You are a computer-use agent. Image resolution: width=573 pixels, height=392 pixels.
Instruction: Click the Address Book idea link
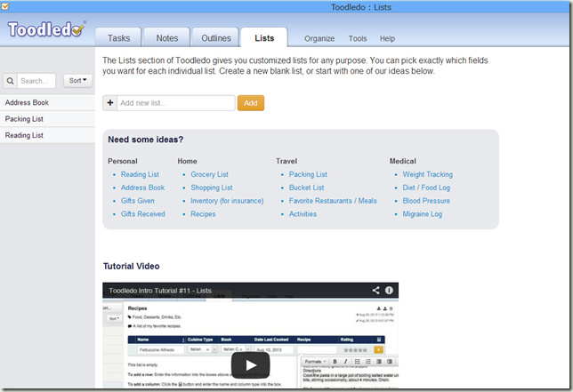(x=143, y=188)
